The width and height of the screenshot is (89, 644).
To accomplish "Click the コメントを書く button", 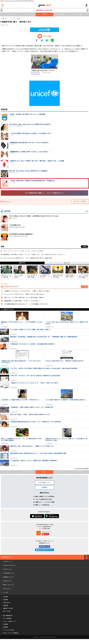I will 80,201.
